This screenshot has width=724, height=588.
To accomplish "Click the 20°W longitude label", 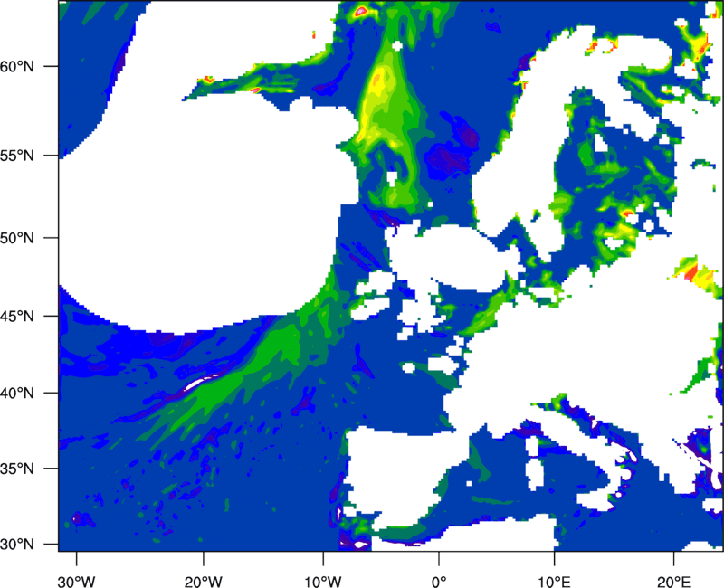I will tap(203, 582).
